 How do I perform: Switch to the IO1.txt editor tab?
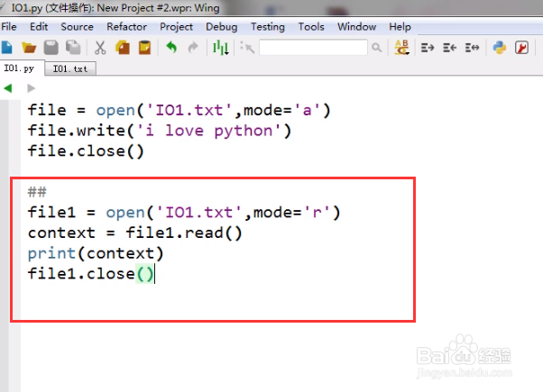pos(70,68)
